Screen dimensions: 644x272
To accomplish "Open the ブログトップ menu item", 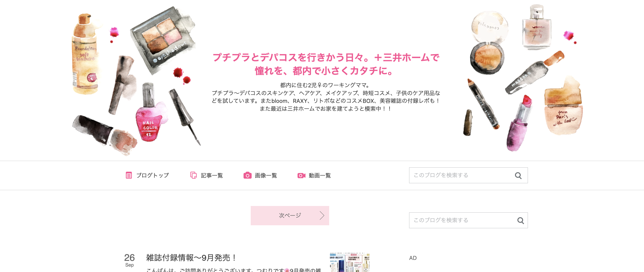I will click(147, 175).
